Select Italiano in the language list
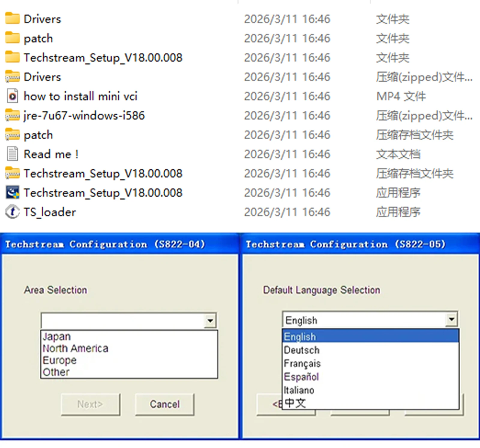Viewport: 480px width, 448px height. pyautogui.click(x=370, y=390)
